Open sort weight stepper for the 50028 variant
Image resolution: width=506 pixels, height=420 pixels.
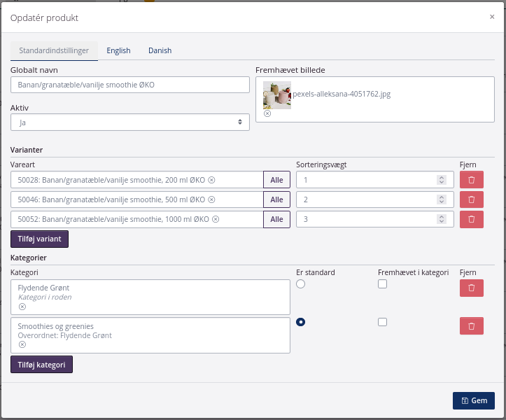pos(441,180)
